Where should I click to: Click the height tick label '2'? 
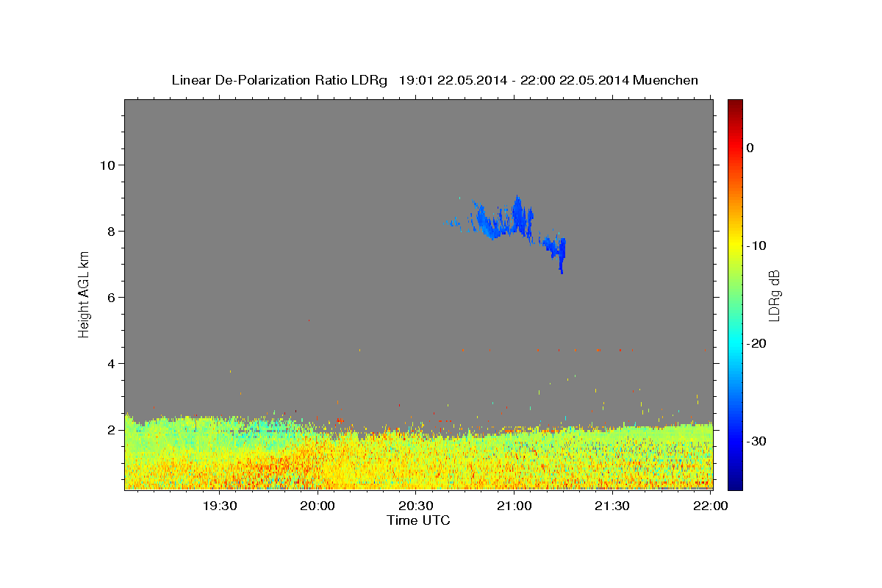[111, 429]
